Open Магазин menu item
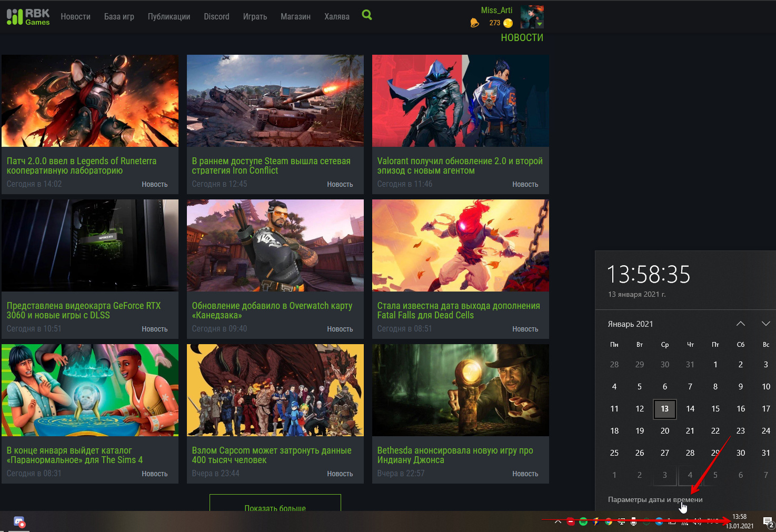Viewport: 776px width, 532px height. pos(295,16)
